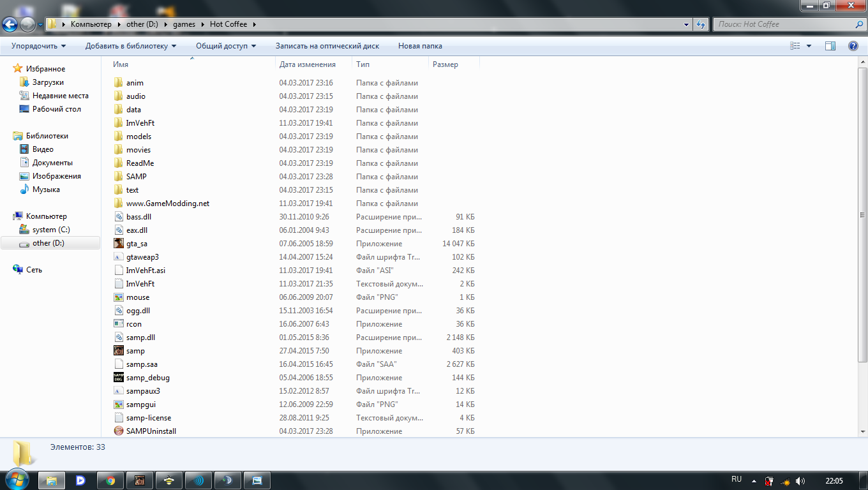
Task: Expand the breadcrumb arrow after Компьютер
Action: pos(118,24)
